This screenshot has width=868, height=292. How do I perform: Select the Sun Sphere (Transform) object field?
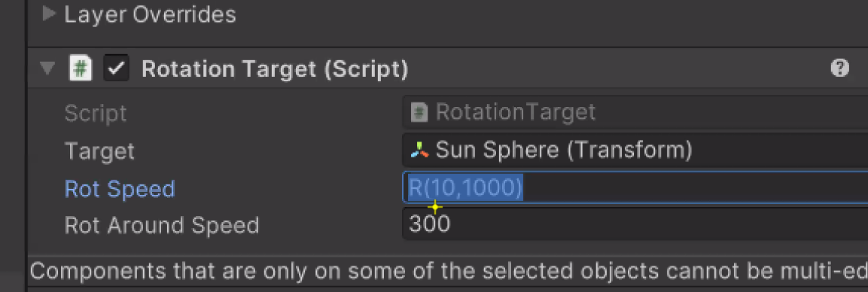pyautogui.click(x=635, y=150)
